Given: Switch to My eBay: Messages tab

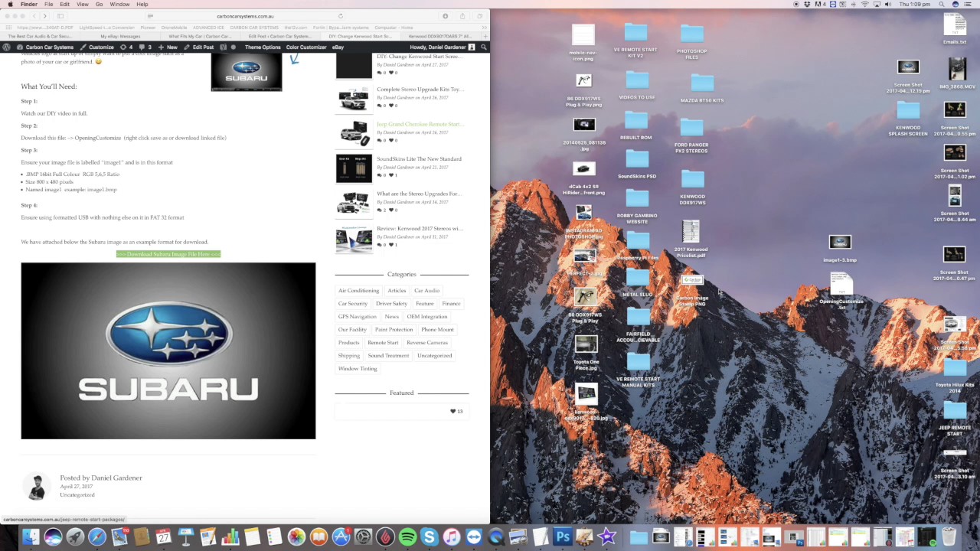Looking at the screenshot, I should pyautogui.click(x=120, y=36).
